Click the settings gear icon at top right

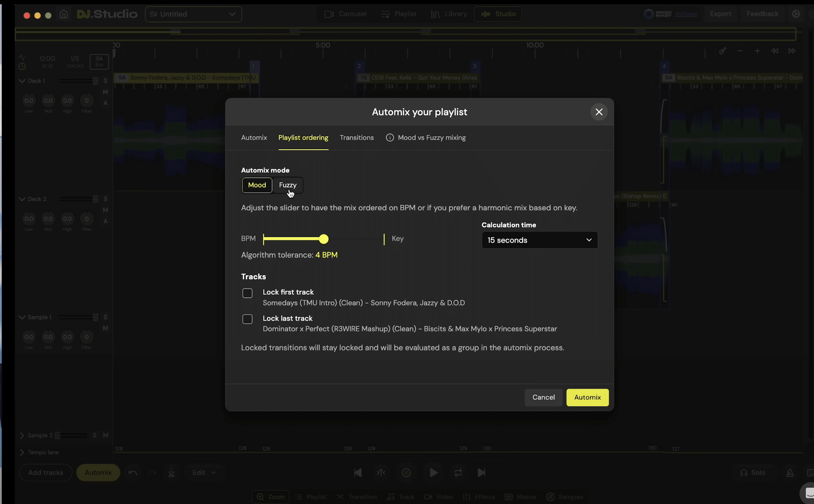(x=796, y=14)
